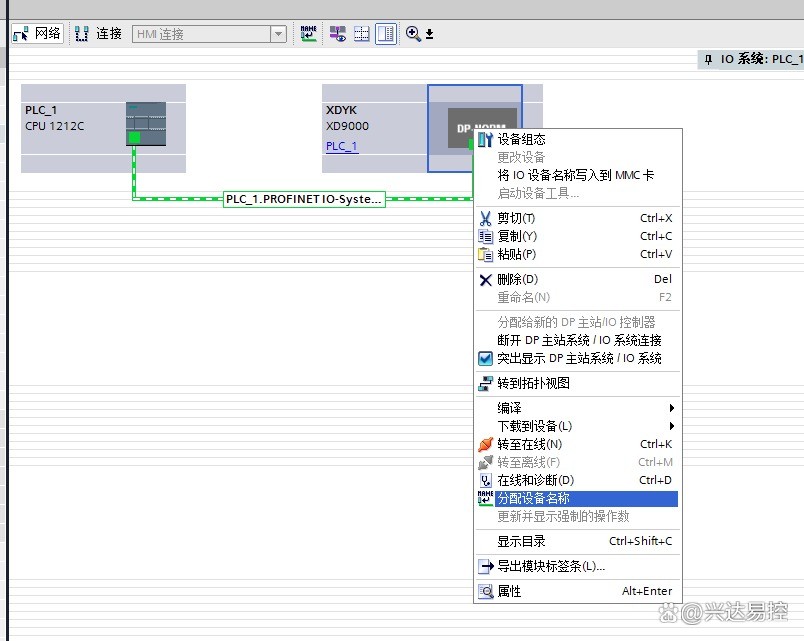804x641 pixels.
Task: Expand the 编译 submenu arrow
Action: (672, 408)
